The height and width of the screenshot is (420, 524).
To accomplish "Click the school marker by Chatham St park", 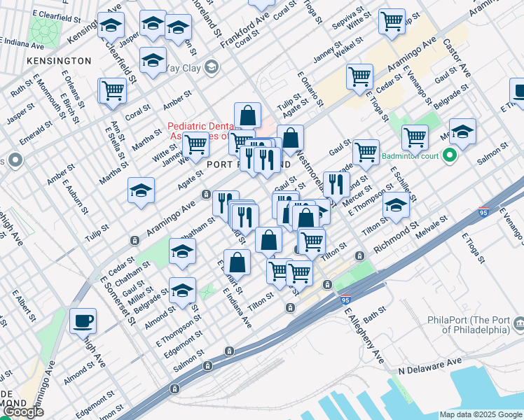I will [x=182, y=253].
